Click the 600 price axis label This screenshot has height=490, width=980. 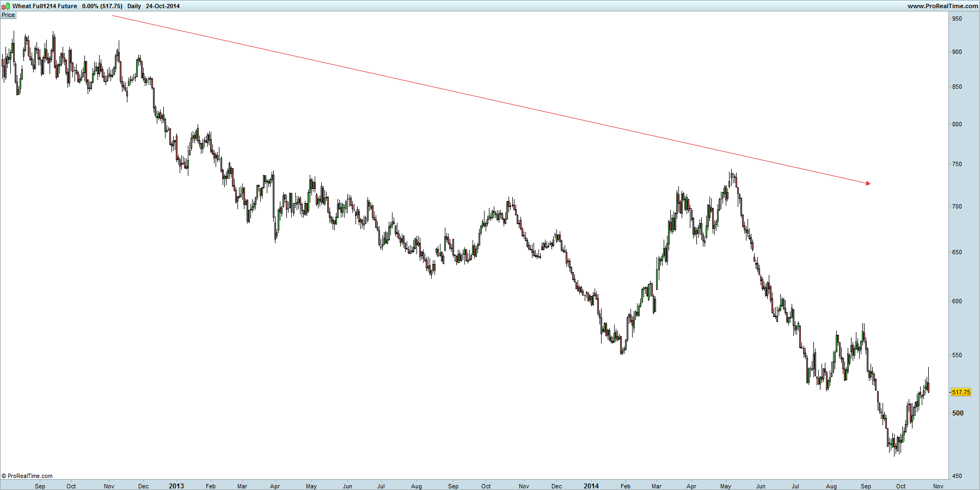pos(957,301)
